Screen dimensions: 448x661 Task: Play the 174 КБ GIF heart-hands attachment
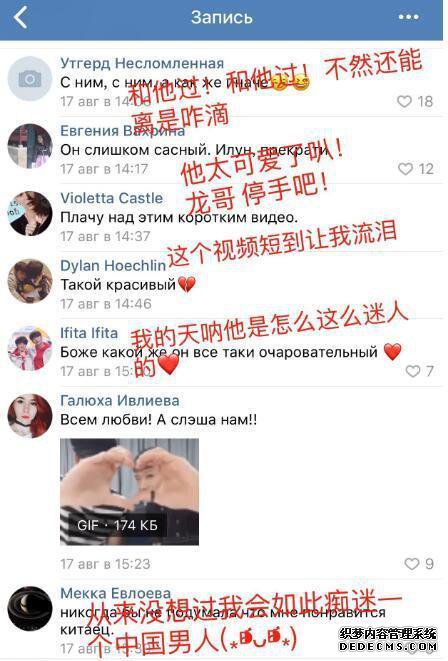click(129, 492)
